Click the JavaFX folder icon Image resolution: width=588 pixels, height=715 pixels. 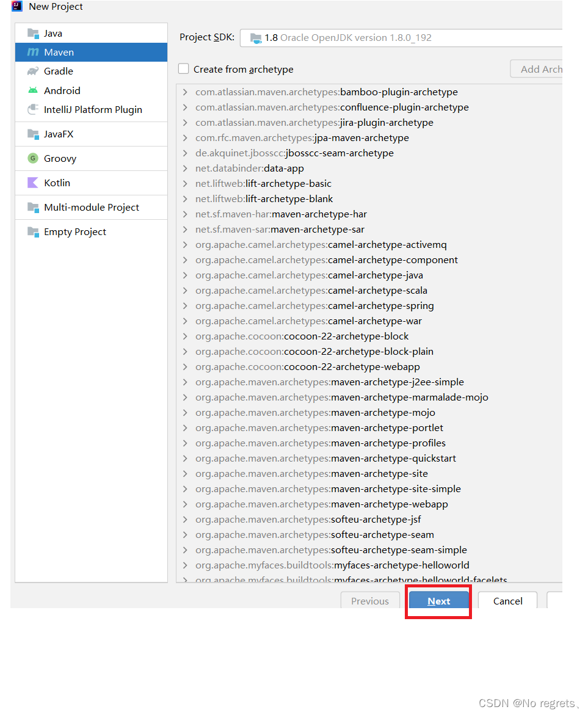click(x=33, y=134)
